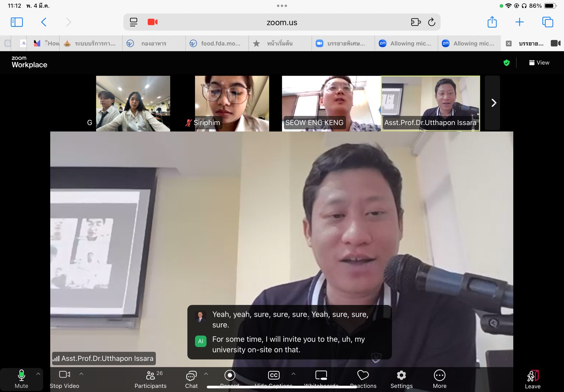Start recording the meeting

pyautogui.click(x=230, y=377)
